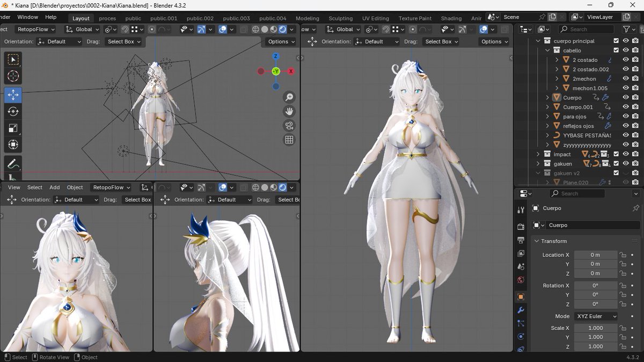The height and width of the screenshot is (362, 644).
Task: Open the XYZ Euler rotation mode dropdown
Action: click(596, 316)
